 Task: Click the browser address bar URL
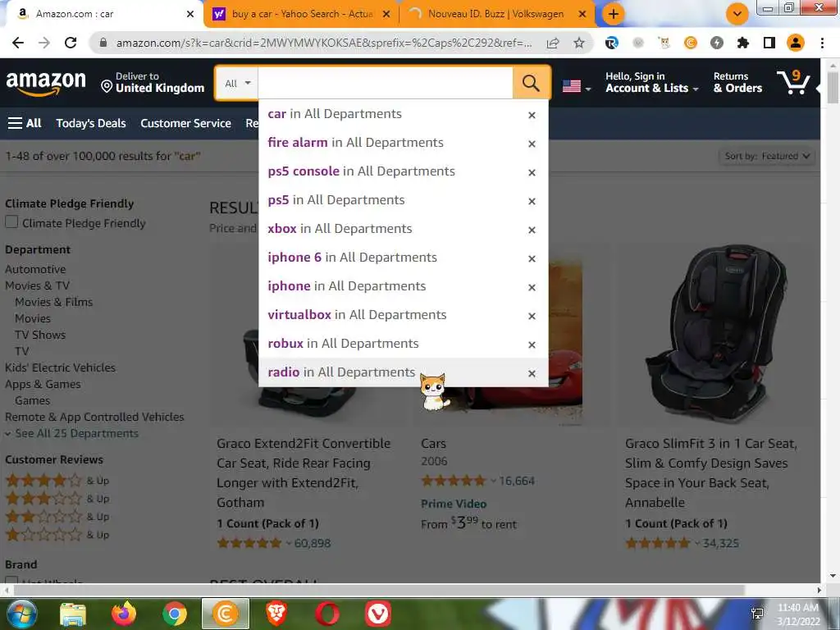[x=323, y=43]
